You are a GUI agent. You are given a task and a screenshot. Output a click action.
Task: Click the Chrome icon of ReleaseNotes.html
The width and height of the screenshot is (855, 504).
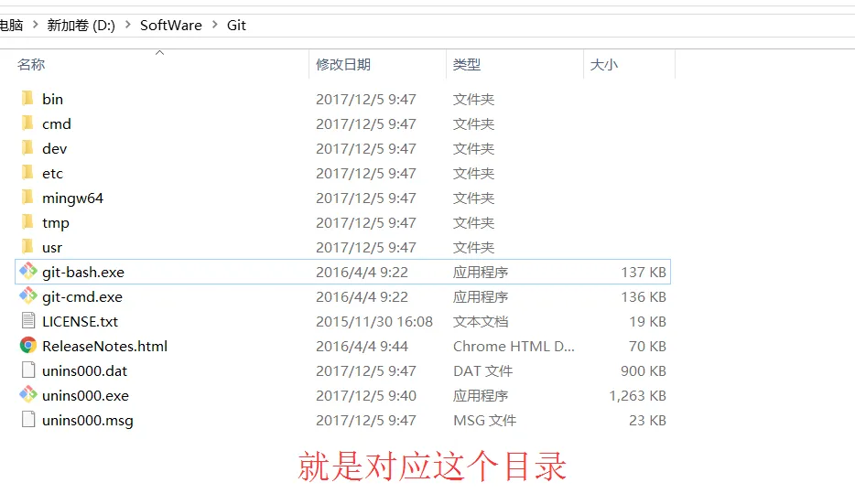(28, 346)
